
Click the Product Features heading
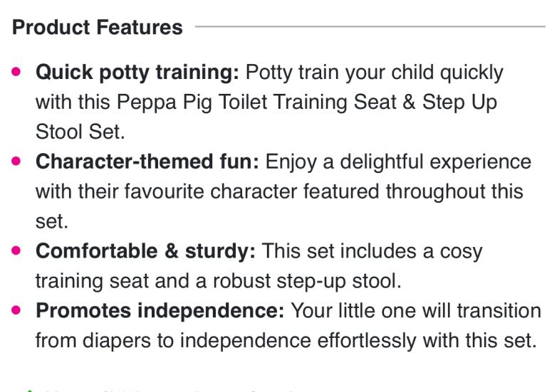(x=98, y=28)
